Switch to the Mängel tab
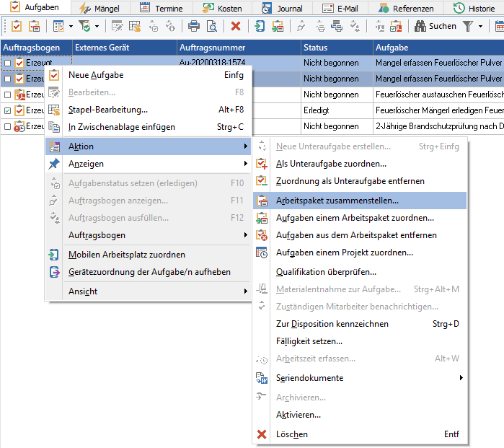Viewport: 504px width, 448px height. (100, 9)
